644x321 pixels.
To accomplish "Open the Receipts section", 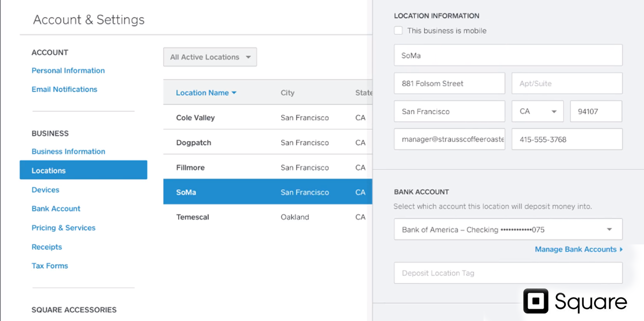I will pyautogui.click(x=47, y=247).
